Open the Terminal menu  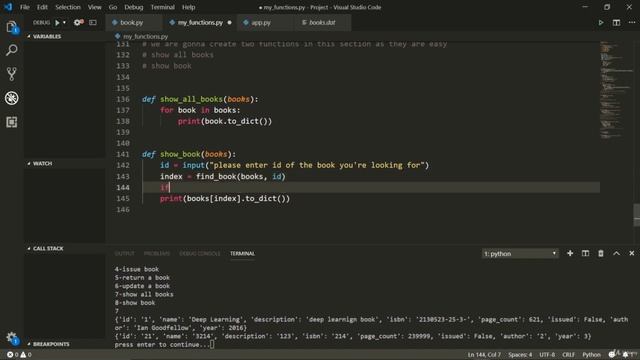click(162, 7)
